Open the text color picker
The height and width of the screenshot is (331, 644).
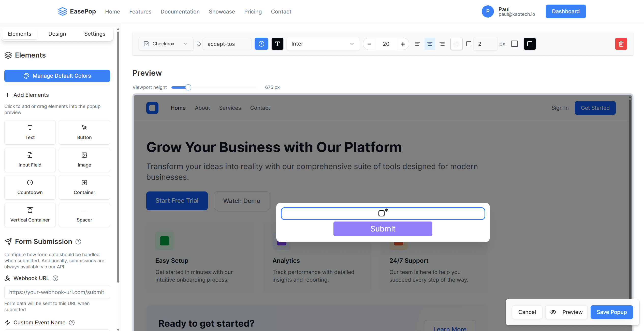(x=277, y=44)
